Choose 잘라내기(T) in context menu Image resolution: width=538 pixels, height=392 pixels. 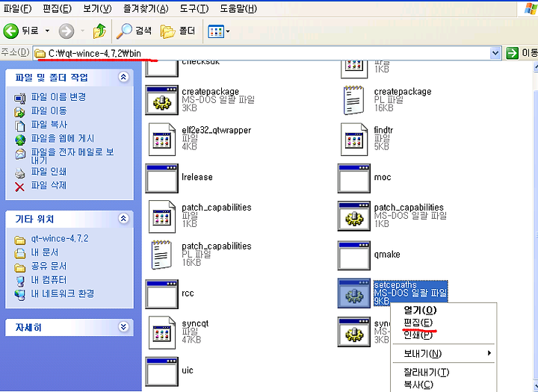click(444, 372)
